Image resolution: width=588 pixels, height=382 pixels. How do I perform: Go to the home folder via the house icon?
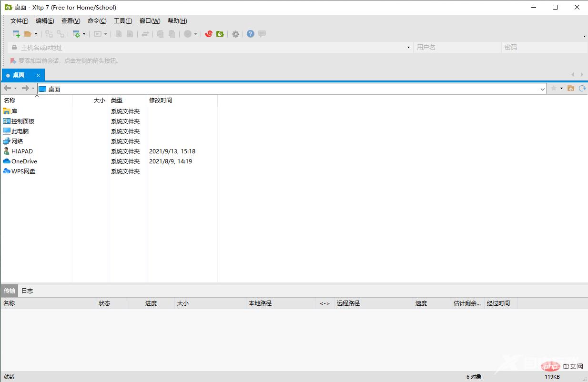(x=570, y=89)
